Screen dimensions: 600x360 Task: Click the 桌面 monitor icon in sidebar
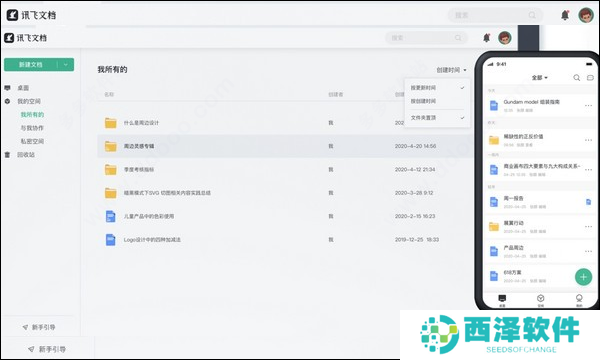coord(7,88)
